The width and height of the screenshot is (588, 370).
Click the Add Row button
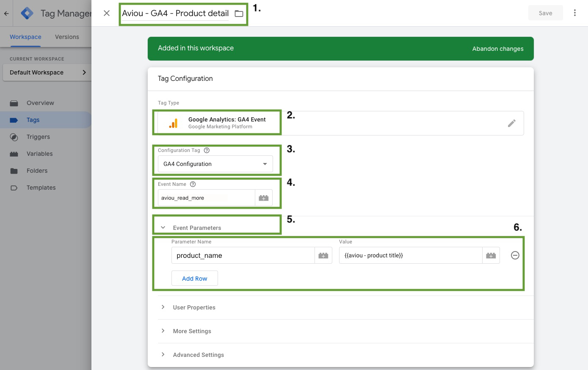pyautogui.click(x=195, y=278)
